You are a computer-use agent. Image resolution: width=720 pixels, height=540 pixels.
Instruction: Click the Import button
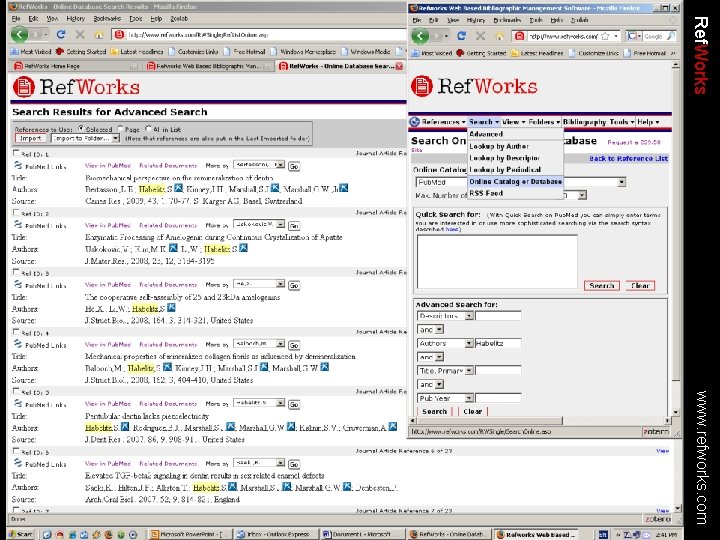pyautogui.click(x=31, y=138)
